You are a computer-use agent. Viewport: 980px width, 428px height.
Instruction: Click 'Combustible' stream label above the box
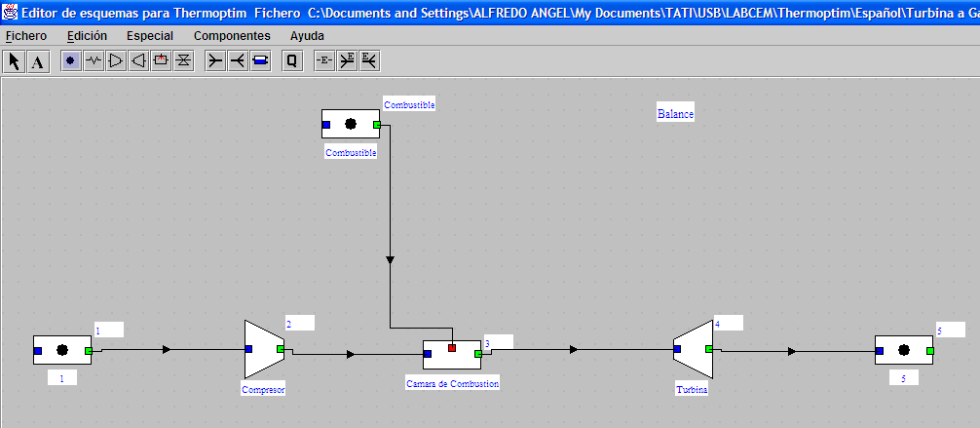coord(409,104)
